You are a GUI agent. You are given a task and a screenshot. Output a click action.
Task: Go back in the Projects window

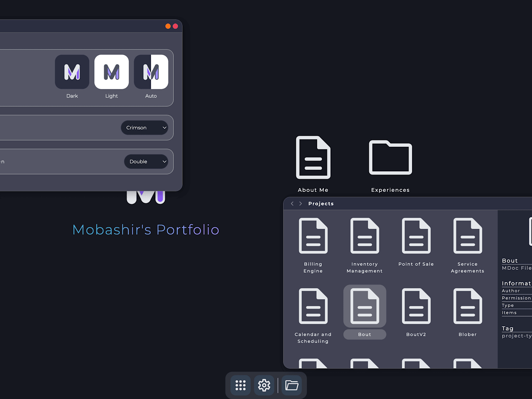coord(292,204)
